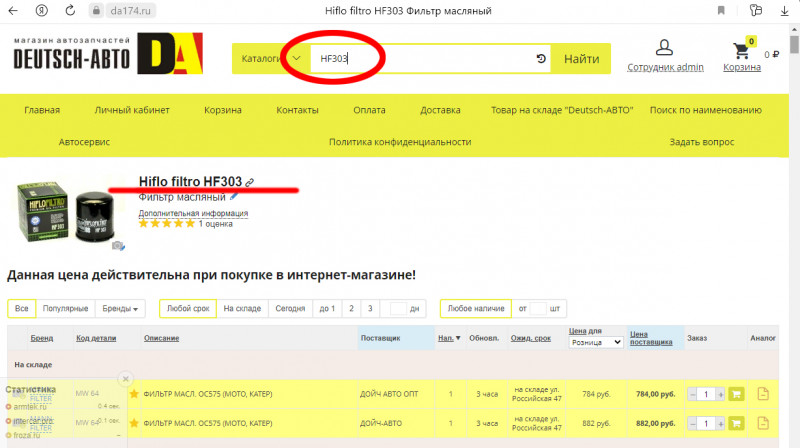Open the Каталоги dropdown in search bar
Screen dimensions: 800x448
coord(271,59)
